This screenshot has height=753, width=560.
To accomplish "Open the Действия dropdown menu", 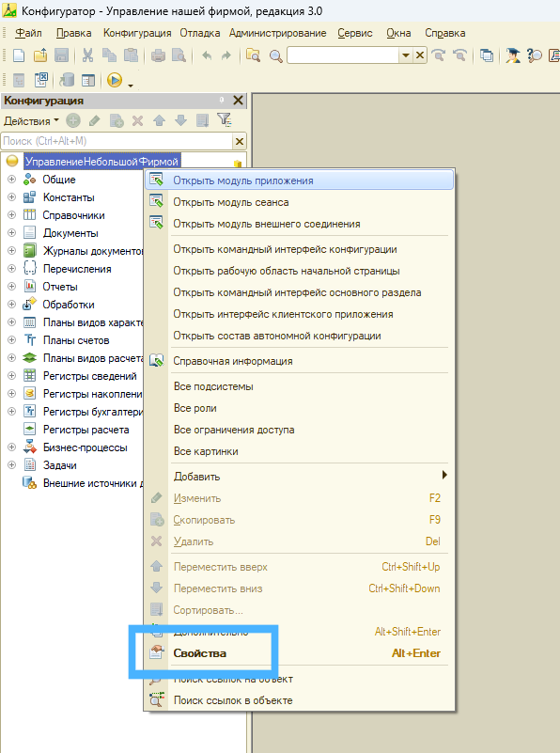I will [x=31, y=121].
